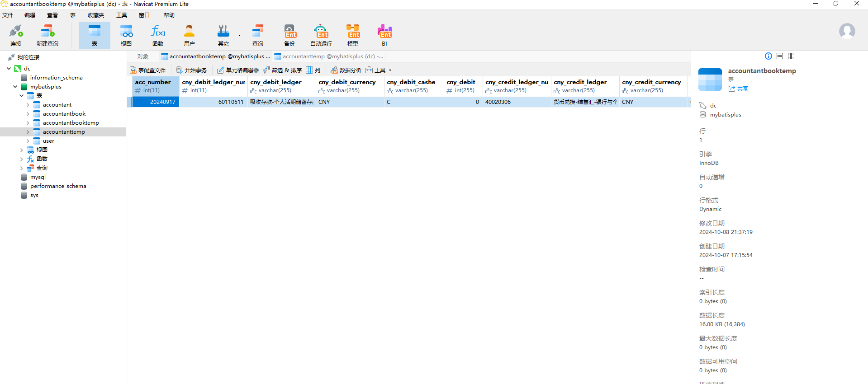Switch to accountanttemp @mybatisplus tab

click(329, 56)
